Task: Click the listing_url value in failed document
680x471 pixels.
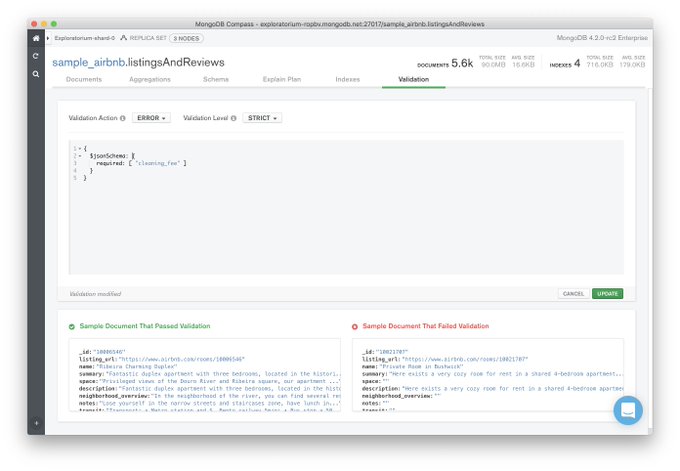Action: (465, 359)
